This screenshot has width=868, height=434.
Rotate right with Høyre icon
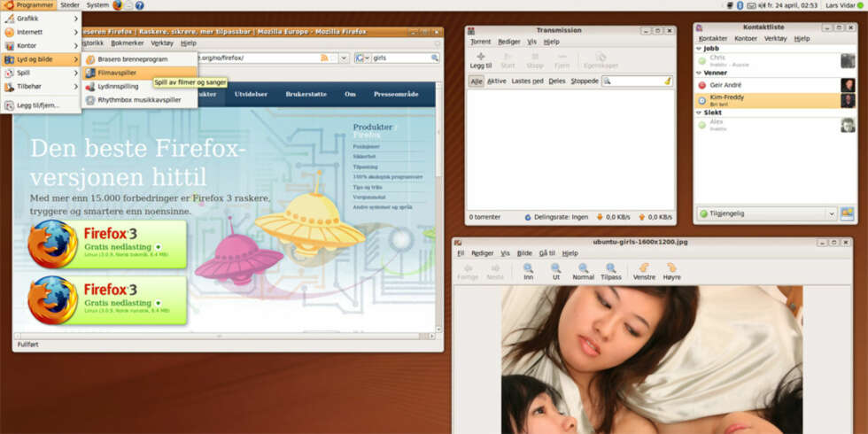tap(671, 271)
